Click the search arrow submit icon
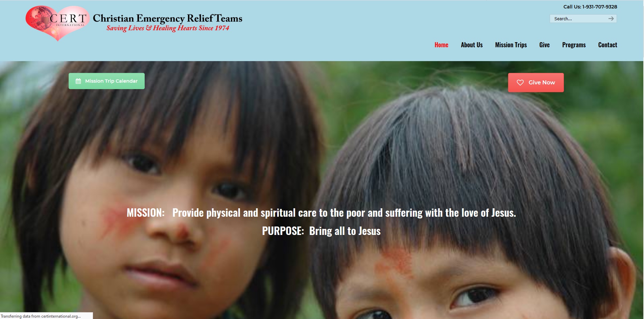 tap(611, 19)
